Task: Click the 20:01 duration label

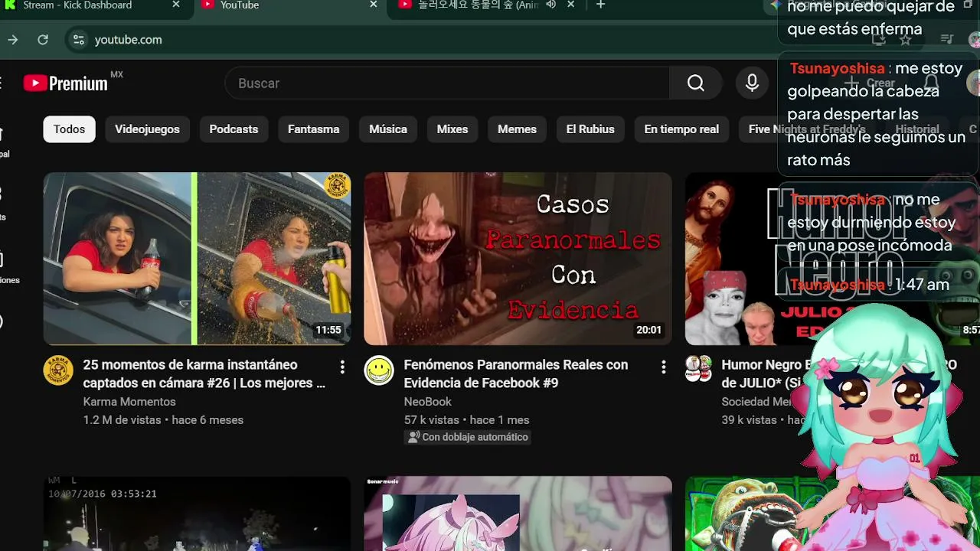Action: (648, 331)
